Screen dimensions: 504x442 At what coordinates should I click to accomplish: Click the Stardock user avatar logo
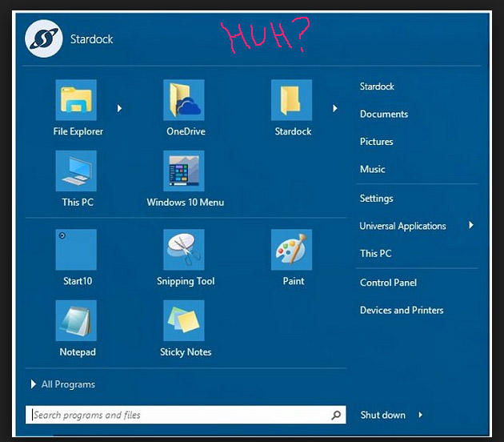(44, 39)
